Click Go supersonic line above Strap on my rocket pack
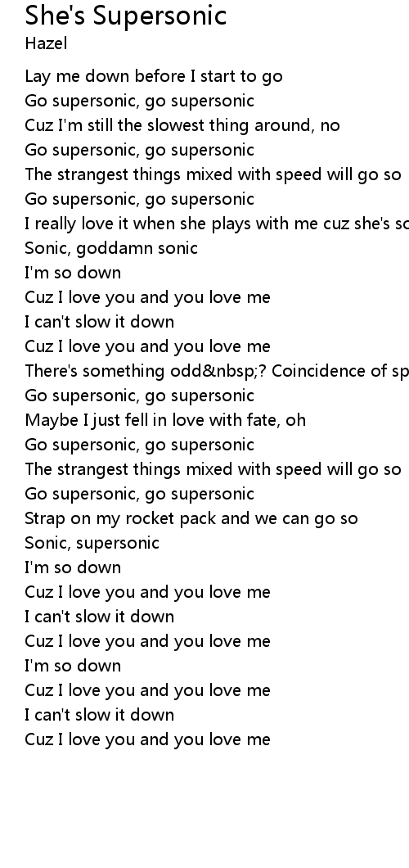 click(140, 494)
